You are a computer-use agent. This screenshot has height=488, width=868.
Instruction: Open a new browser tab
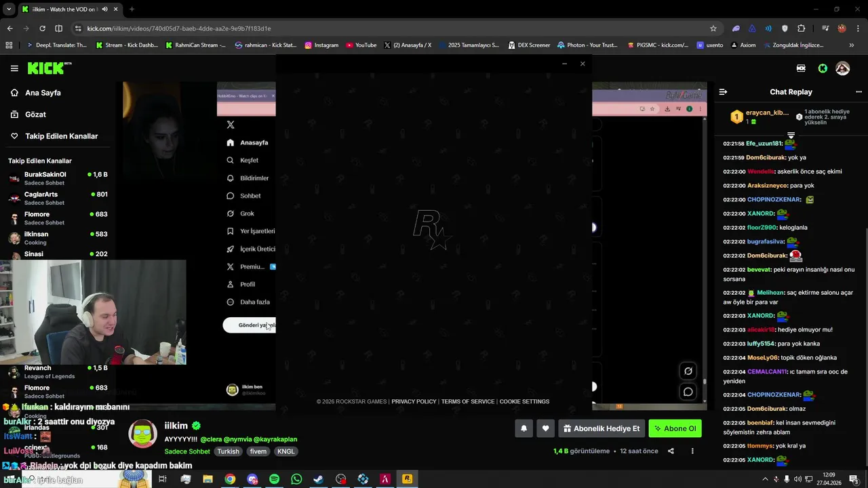(132, 9)
